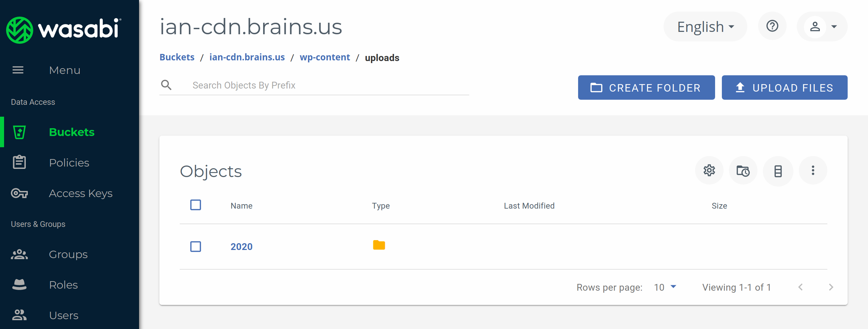Click the yellow folder icon for 2020
The image size is (868, 329).
click(379, 245)
